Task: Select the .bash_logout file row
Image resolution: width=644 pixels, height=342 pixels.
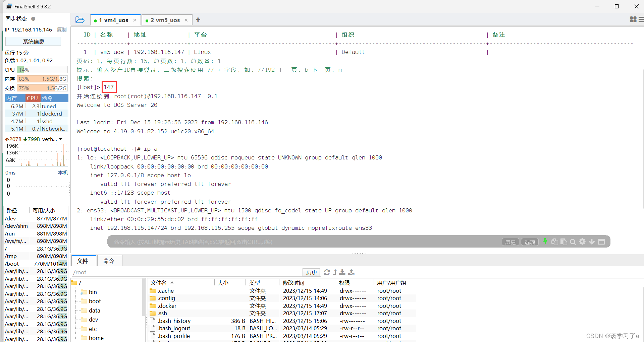Action: [x=282, y=328]
